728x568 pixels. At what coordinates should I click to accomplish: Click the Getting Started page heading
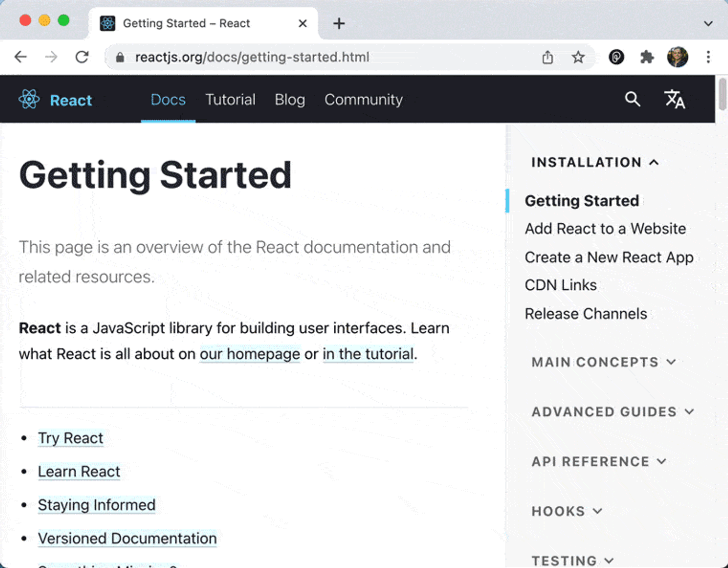155,175
